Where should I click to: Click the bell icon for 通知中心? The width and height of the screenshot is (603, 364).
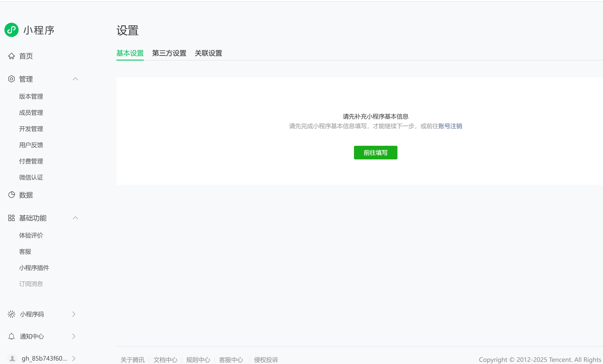point(12,336)
